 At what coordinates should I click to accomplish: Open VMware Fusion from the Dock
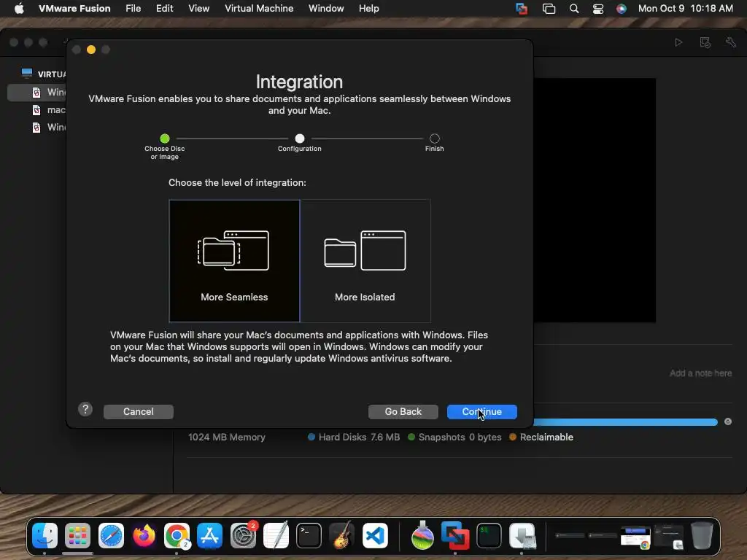coord(455,536)
